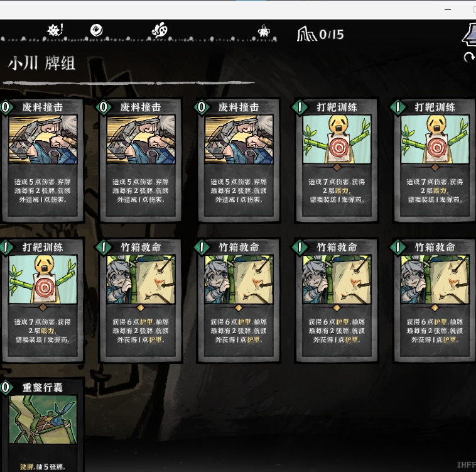The image size is (476, 472).
Task: Open the 重整行囊 card artwork
Action: point(43,419)
